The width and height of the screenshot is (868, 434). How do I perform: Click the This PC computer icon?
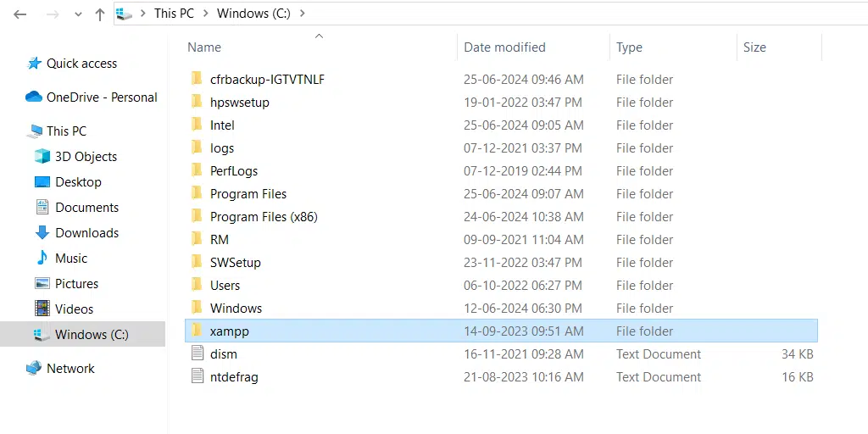coord(36,131)
